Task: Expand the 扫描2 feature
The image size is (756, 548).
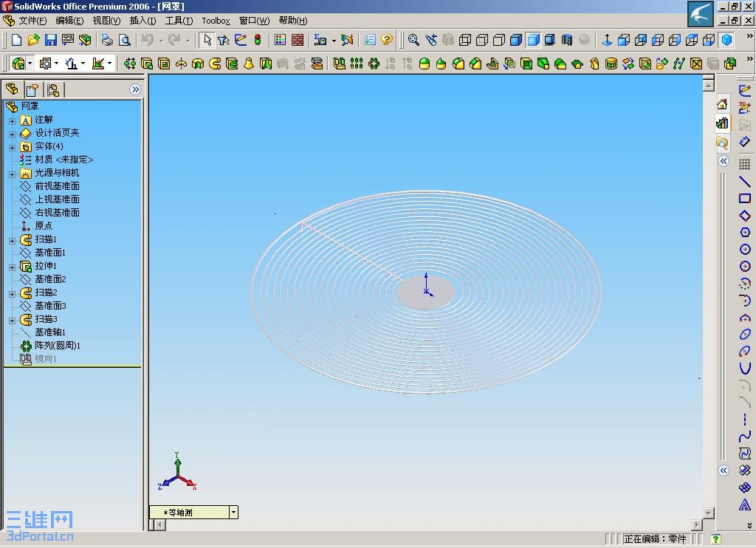Action: click(x=12, y=294)
